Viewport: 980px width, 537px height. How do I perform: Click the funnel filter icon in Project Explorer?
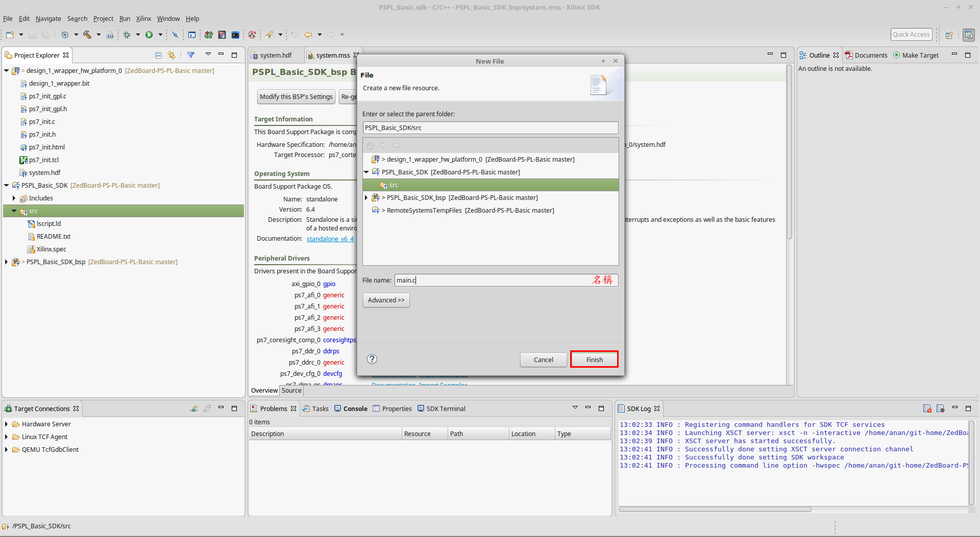click(190, 55)
